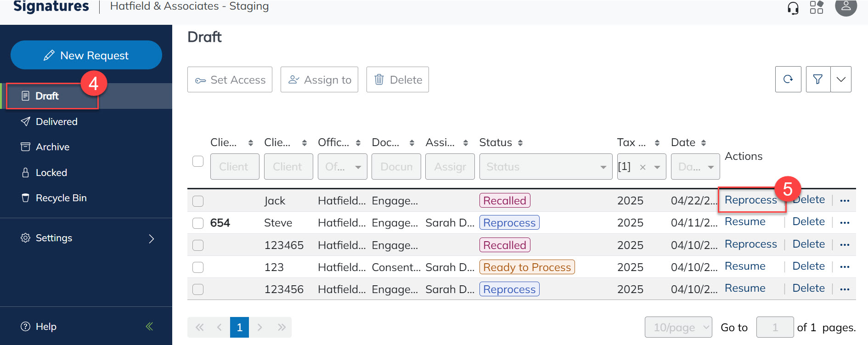Expand the Settings menu item
Screen dimensions: 868x345
coord(86,238)
